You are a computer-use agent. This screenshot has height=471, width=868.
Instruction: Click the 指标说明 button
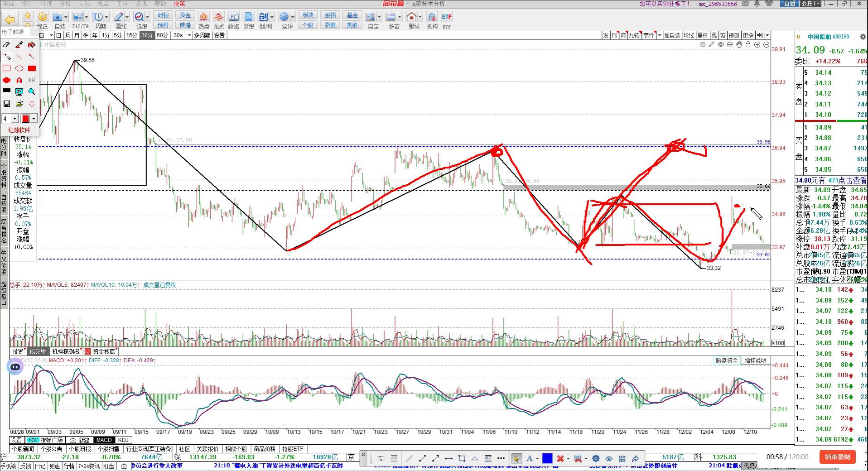tap(756, 360)
